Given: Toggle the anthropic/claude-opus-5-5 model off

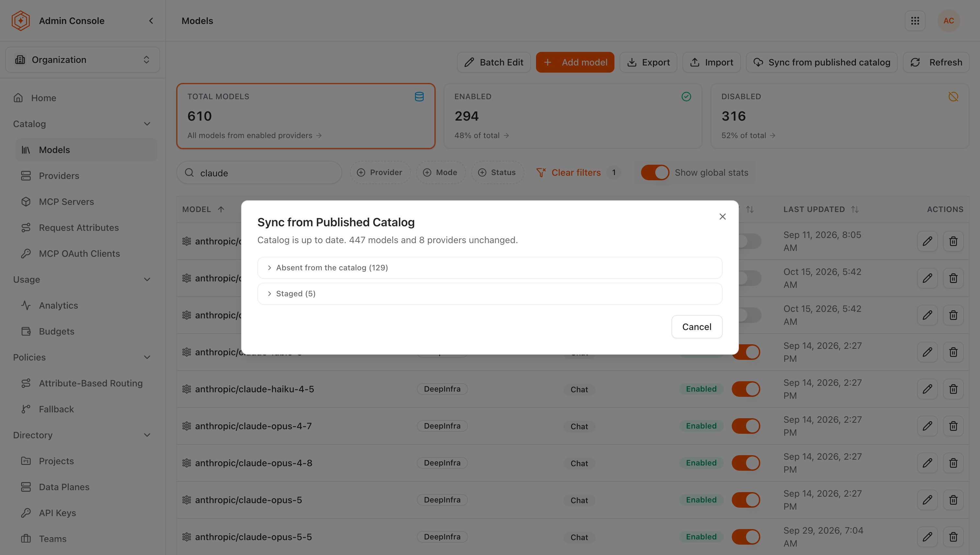Looking at the screenshot, I should click(x=746, y=537).
